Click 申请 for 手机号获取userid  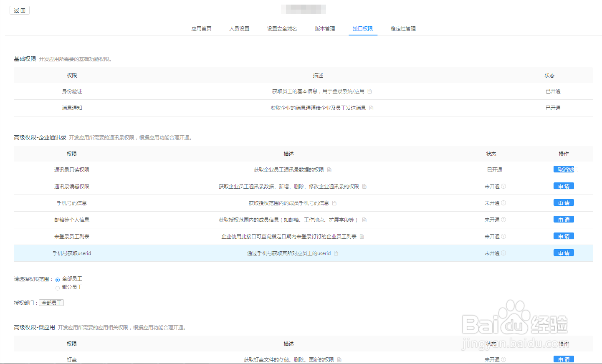point(564,253)
